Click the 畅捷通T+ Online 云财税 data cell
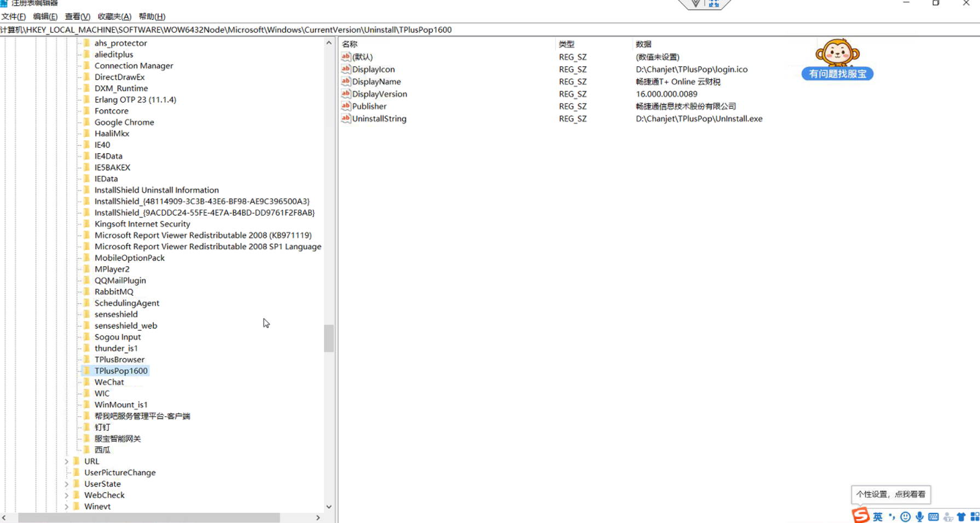 point(678,81)
